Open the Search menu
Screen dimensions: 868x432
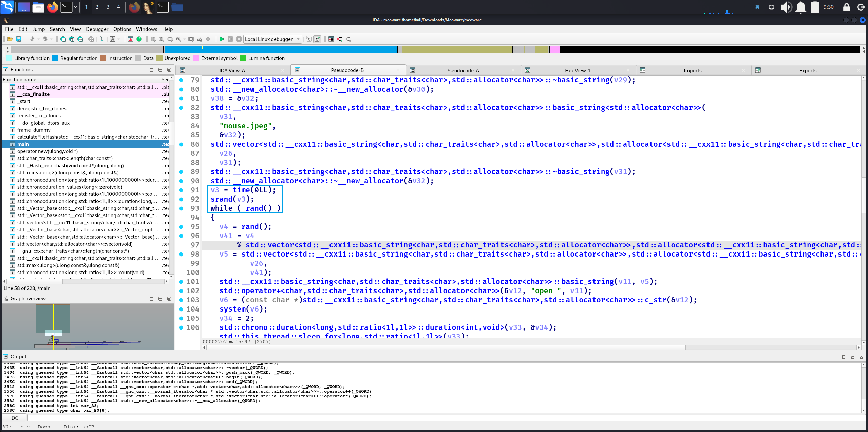click(57, 29)
